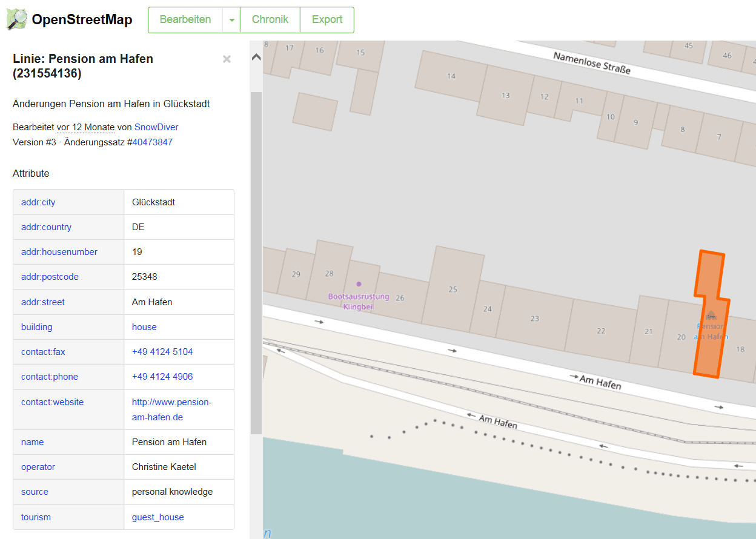Click the OpenStreetMap title link

point(82,19)
